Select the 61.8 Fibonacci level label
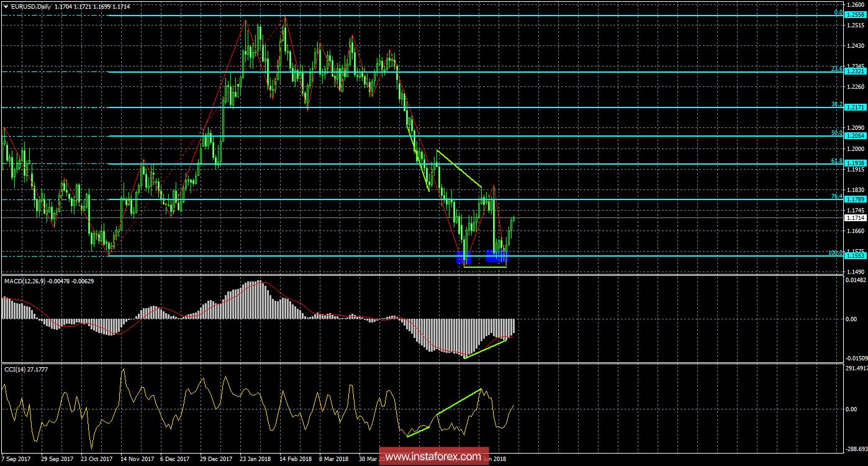 [836, 160]
